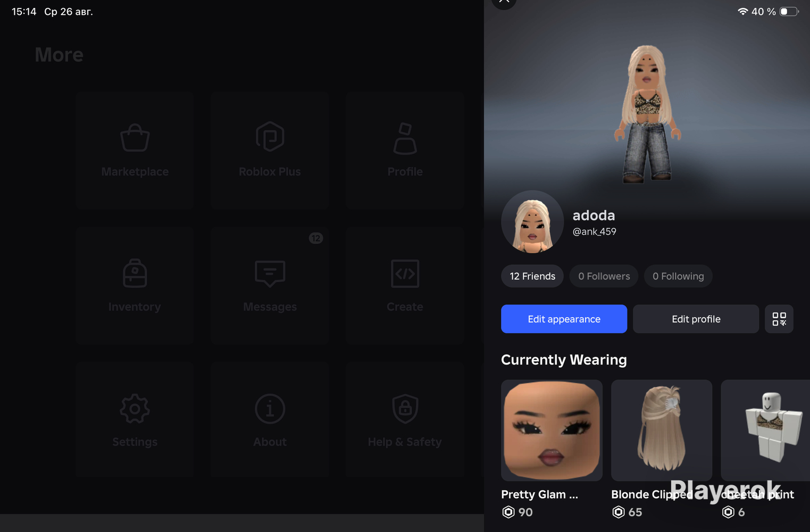Click the Edit profile button
The height and width of the screenshot is (532, 810).
click(696, 319)
